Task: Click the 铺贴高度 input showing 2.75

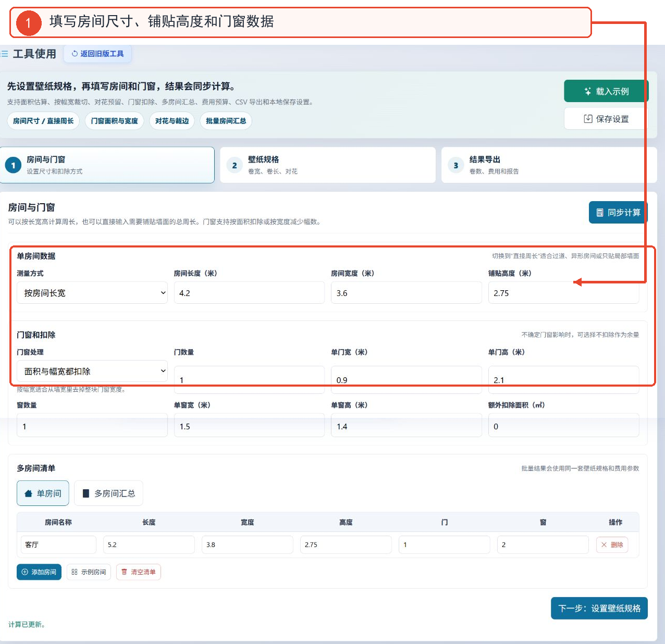Action: click(x=563, y=293)
